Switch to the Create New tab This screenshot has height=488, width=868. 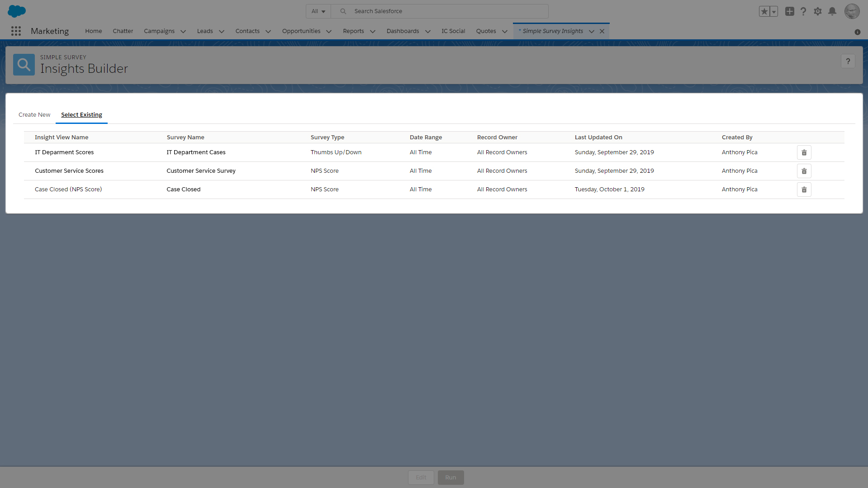[x=34, y=115]
